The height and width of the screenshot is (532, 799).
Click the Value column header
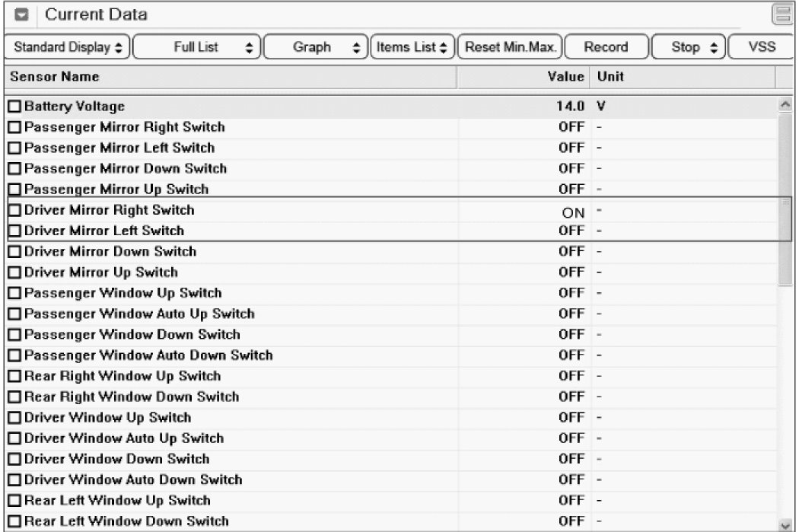coord(565,77)
